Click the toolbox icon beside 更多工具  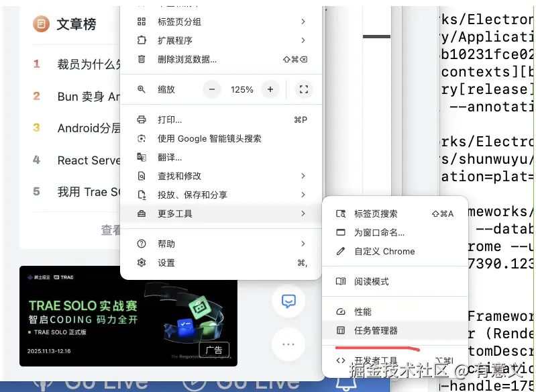pyautogui.click(x=142, y=213)
